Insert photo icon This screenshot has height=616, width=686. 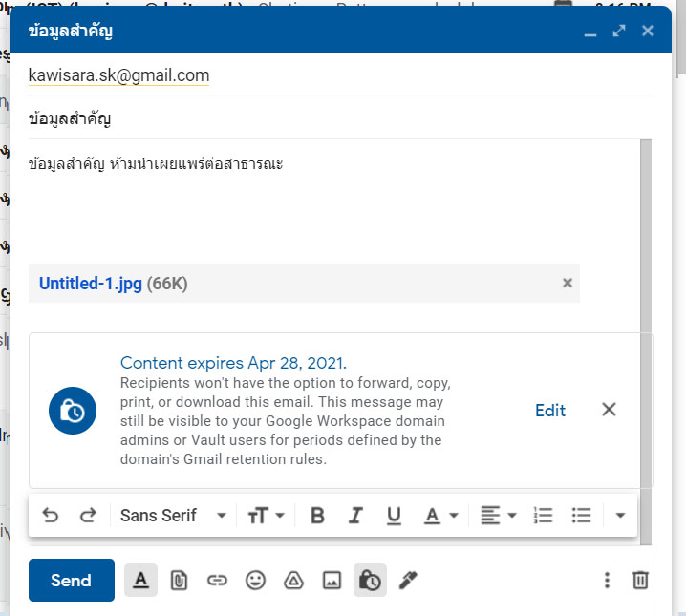click(332, 581)
